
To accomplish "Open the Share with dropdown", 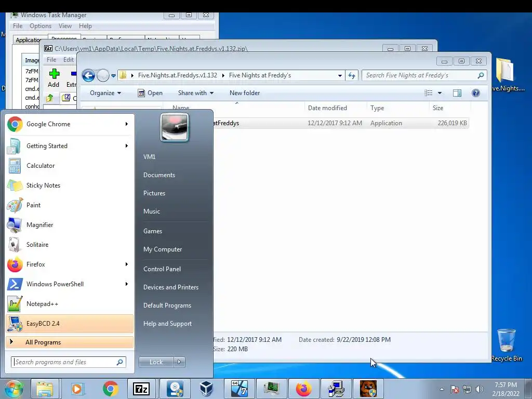I will pyautogui.click(x=196, y=93).
